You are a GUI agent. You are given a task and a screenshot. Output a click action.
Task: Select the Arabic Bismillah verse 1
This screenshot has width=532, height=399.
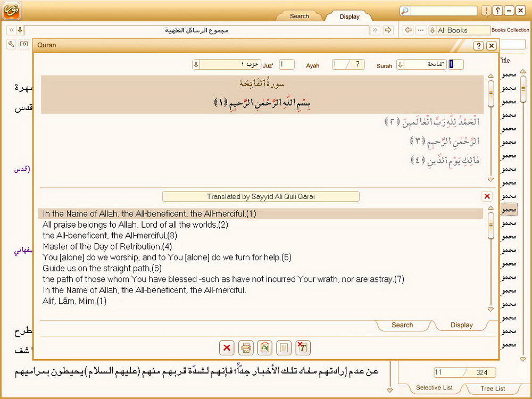click(262, 103)
